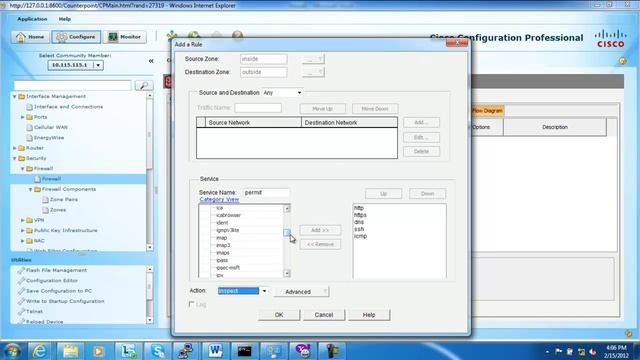The height and width of the screenshot is (360, 640).
Task: Open Windows Explorer from taskbar
Action: coord(70,351)
